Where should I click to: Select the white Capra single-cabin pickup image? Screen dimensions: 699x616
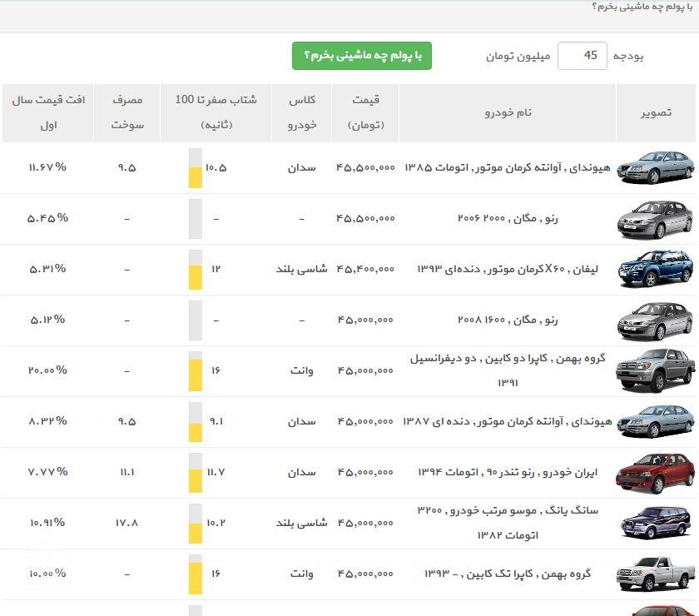tap(655, 574)
